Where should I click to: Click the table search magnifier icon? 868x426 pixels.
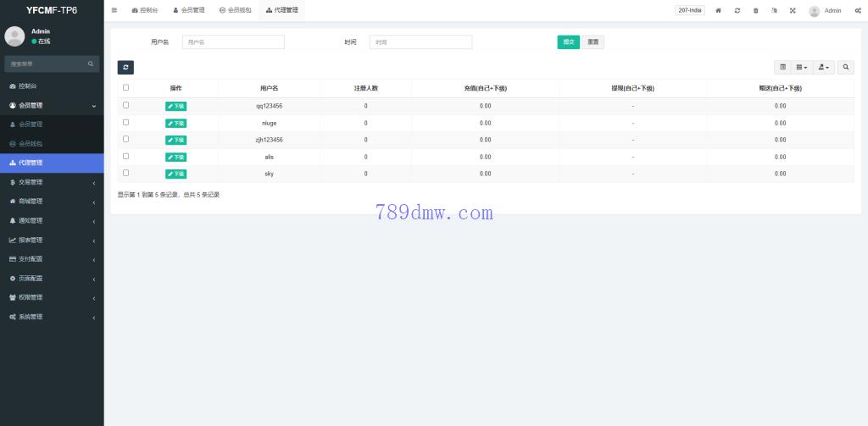point(846,67)
